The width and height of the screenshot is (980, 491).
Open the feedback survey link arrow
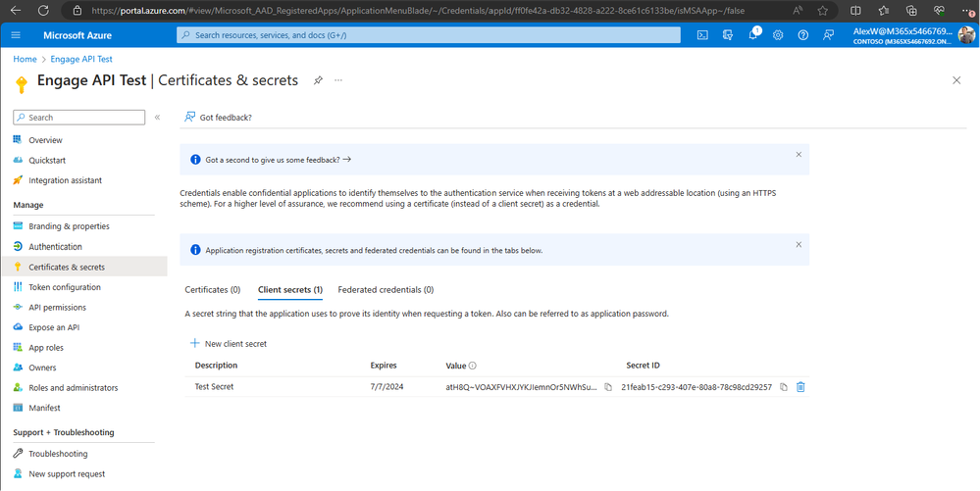tap(347, 160)
